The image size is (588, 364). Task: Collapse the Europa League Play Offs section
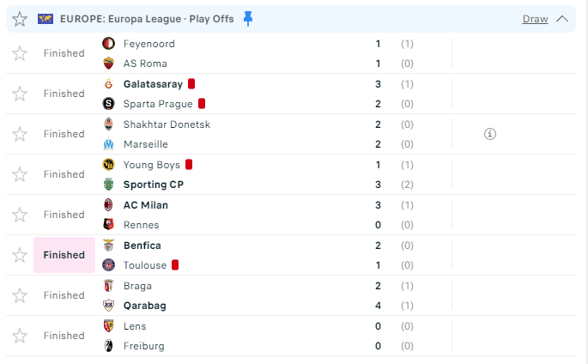coord(563,19)
